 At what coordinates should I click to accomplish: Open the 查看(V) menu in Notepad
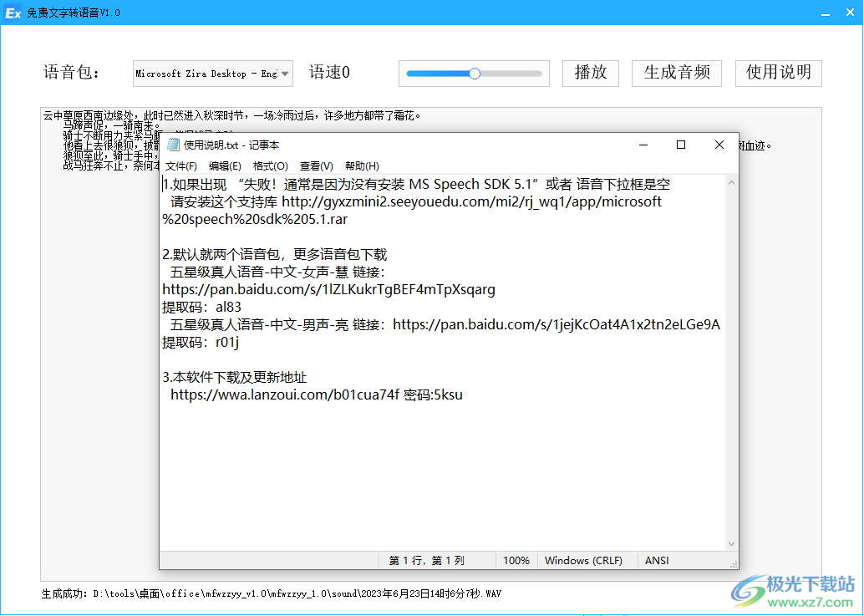point(317,165)
